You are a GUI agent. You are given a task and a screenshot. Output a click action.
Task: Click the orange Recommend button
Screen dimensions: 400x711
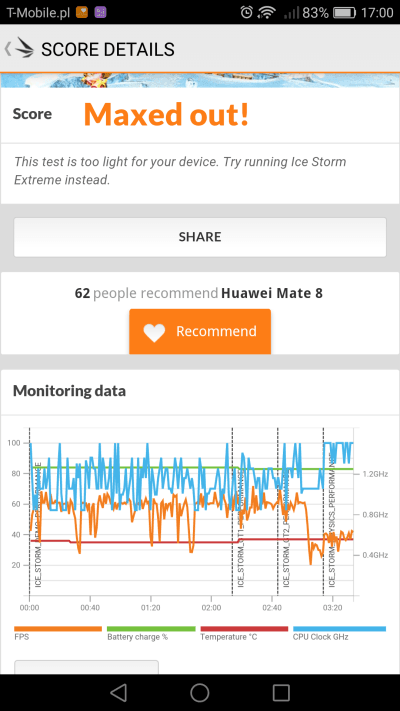[x=200, y=331]
